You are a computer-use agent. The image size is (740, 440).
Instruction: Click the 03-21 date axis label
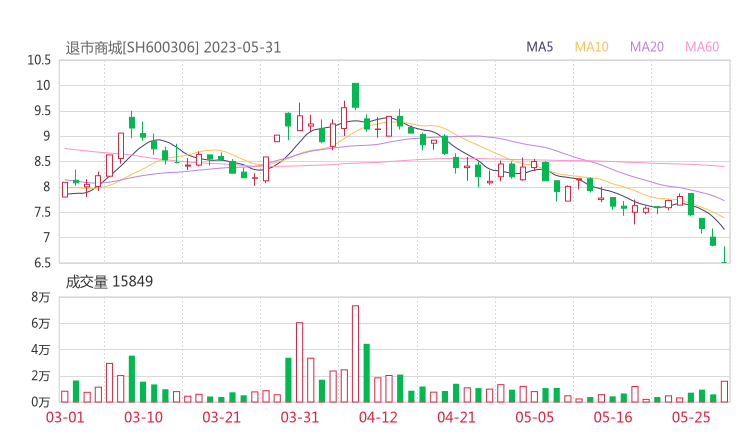(x=221, y=417)
